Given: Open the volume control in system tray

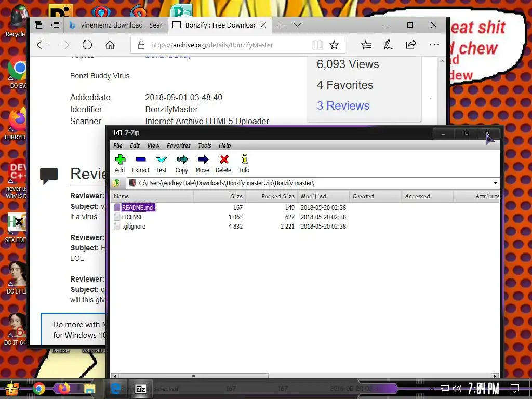Looking at the screenshot, I should [x=457, y=389].
